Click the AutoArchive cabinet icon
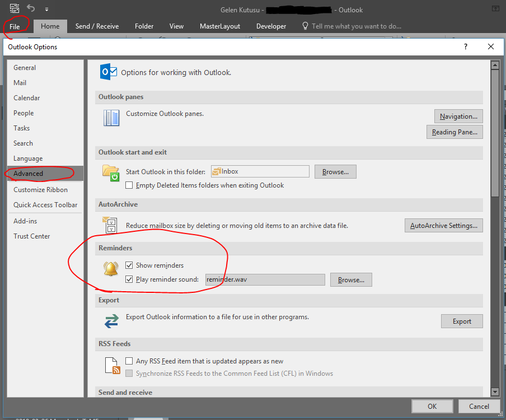This screenshot has width=506, height=420. coord(111,225)
